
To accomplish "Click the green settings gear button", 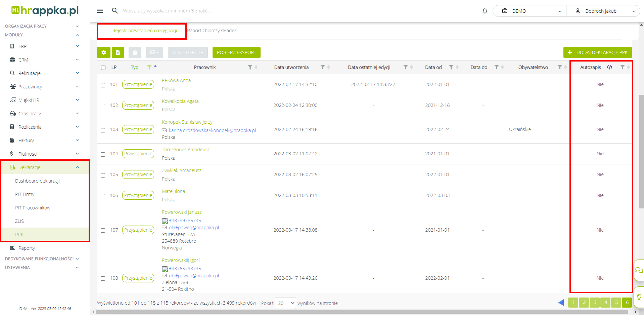I will click(104, 52).
